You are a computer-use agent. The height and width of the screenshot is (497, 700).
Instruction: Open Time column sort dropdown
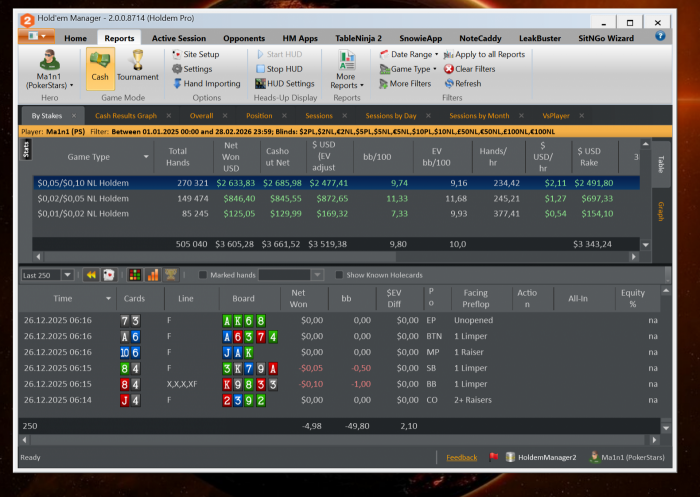[108, 298]
